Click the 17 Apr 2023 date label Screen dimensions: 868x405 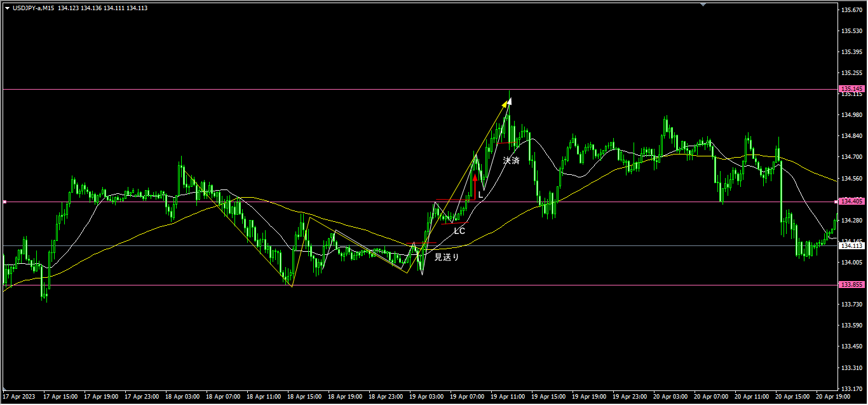click(18, 396)
